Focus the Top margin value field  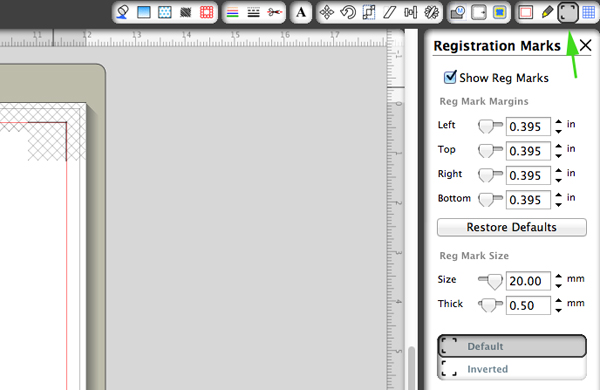(x=528, y=151)
